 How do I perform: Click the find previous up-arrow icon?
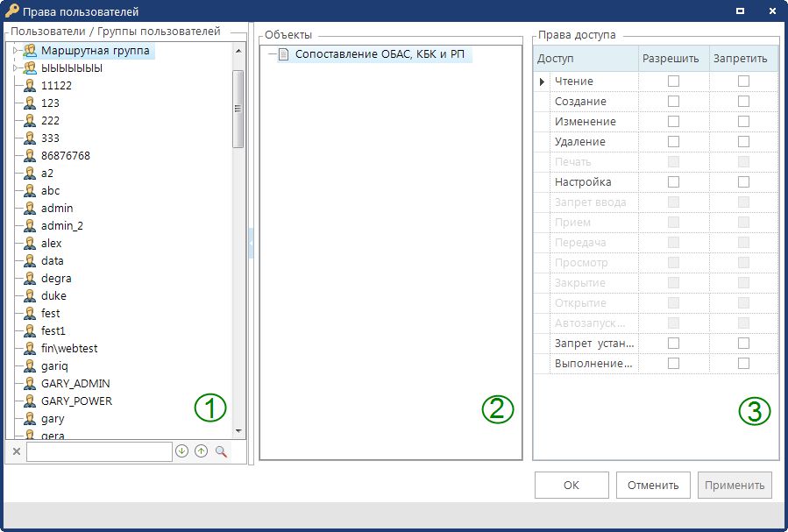201,451
